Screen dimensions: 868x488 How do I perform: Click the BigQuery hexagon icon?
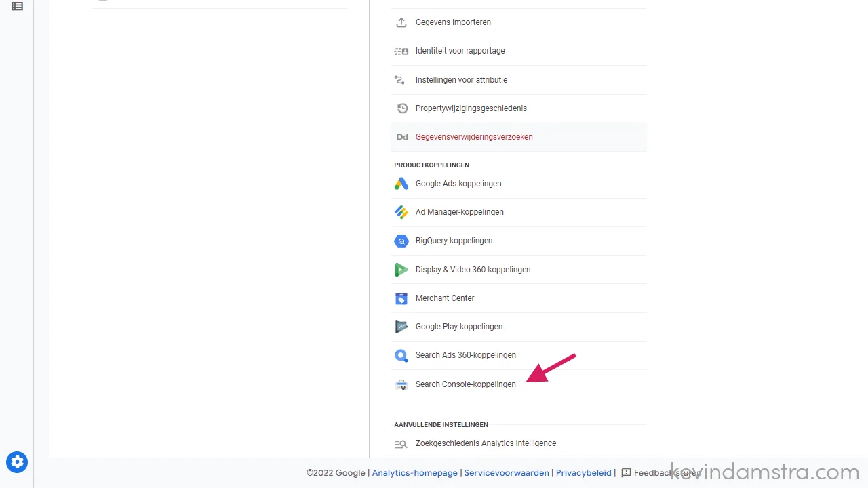(401, 241)
